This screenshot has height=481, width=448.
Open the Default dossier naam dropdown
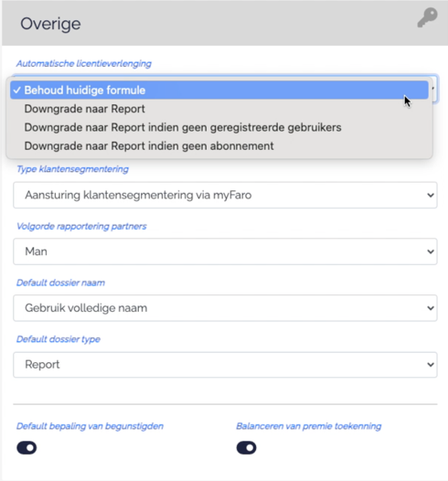pos(225,308)
